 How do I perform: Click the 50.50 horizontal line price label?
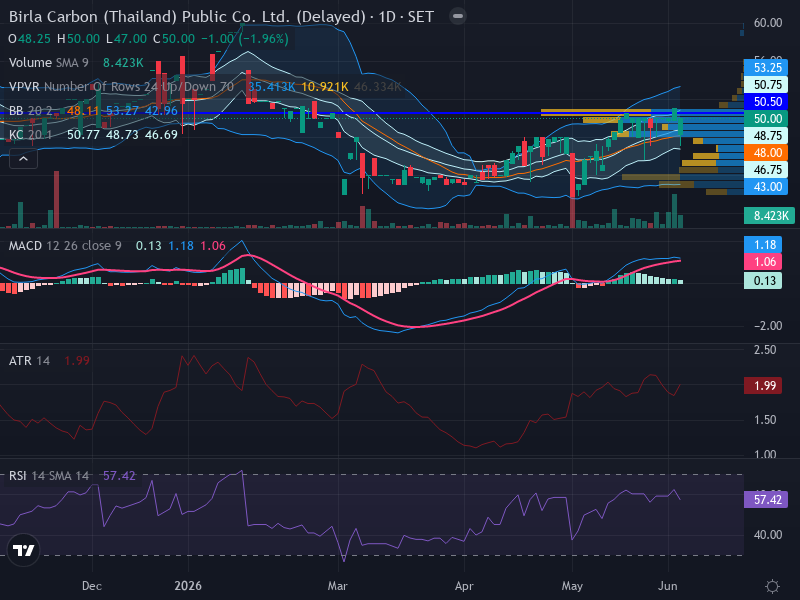(x=766, y=102)
